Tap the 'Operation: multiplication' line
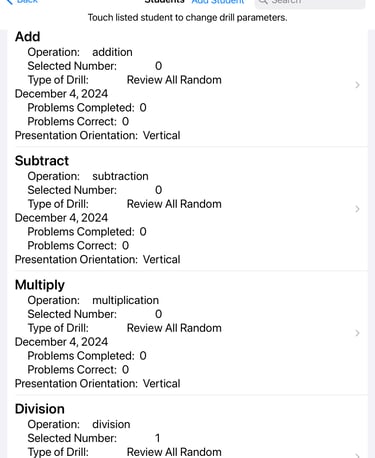Viewport: 375px width, 458px height. pyautogui.click(x=93, y=300)
